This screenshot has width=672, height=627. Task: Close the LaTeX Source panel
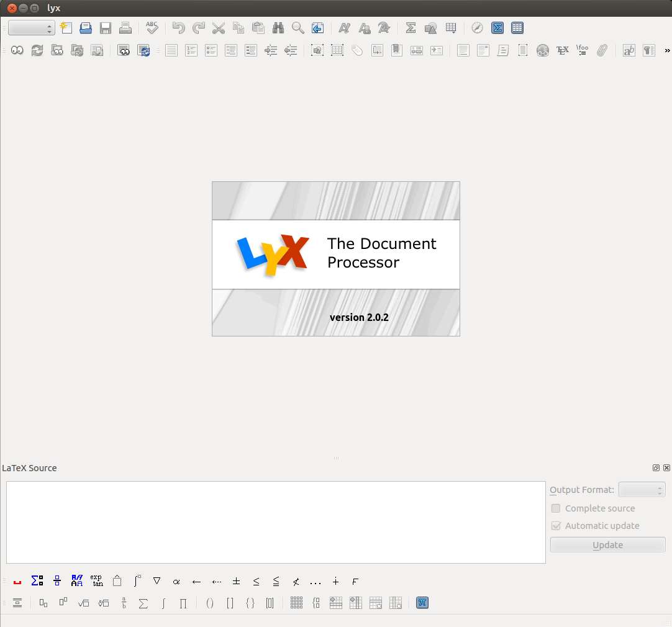click(666, 467)
